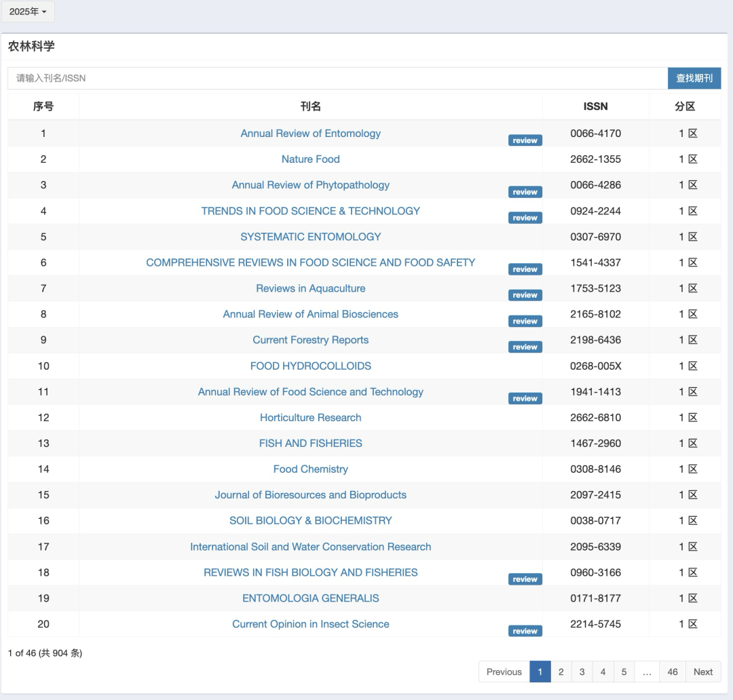Open Annual Review of Phytopathology link

310,185
